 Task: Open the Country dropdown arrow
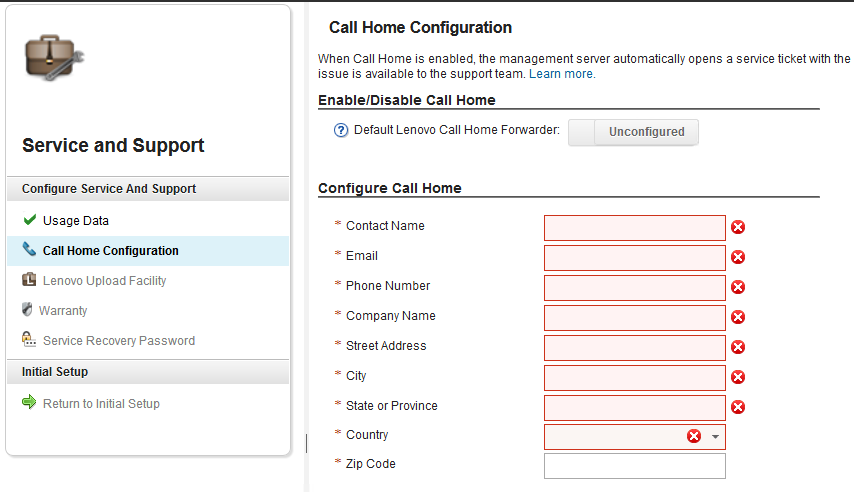715,436
